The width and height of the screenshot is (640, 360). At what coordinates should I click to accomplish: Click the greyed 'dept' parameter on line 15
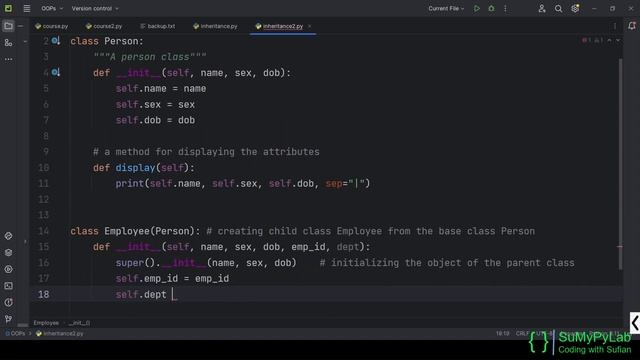348,247
